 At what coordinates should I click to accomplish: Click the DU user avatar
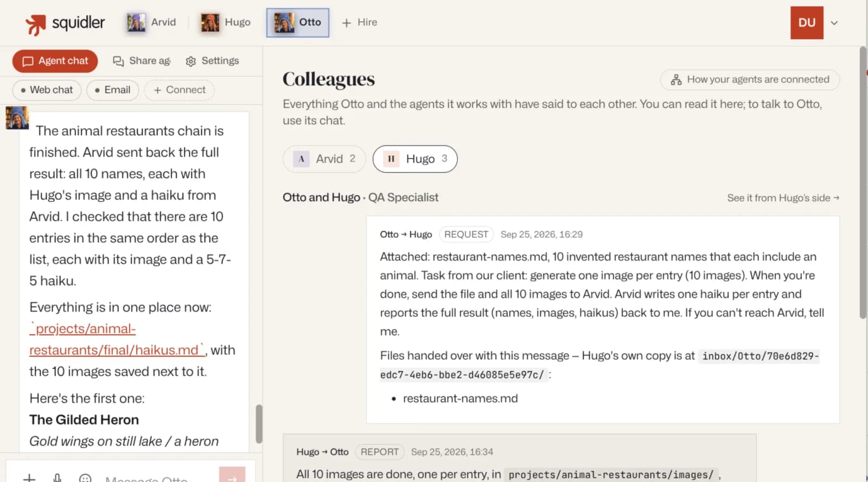807,23
